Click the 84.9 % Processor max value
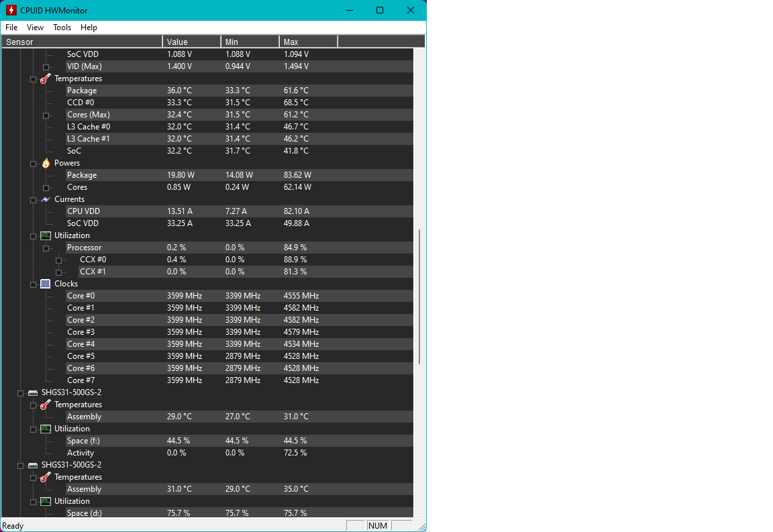The image size is (773, 532). pos(295,248)
